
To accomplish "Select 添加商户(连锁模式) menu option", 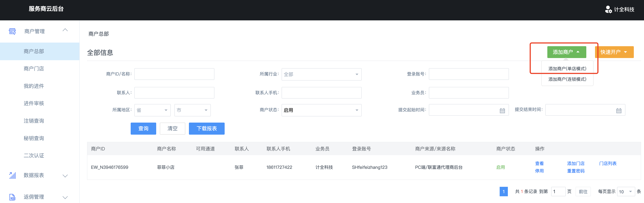I will click(x=567, y=79).
